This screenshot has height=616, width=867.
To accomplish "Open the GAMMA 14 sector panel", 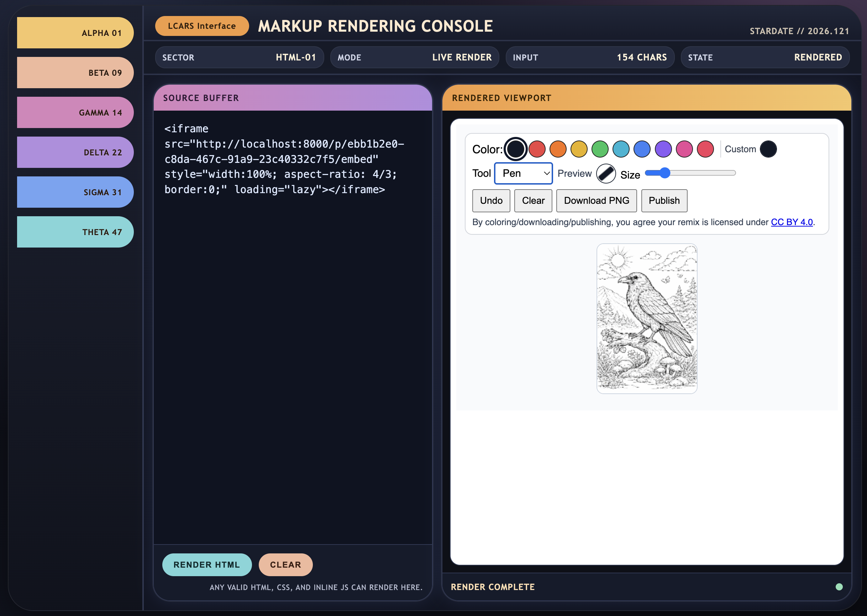I will pos(75,112).
